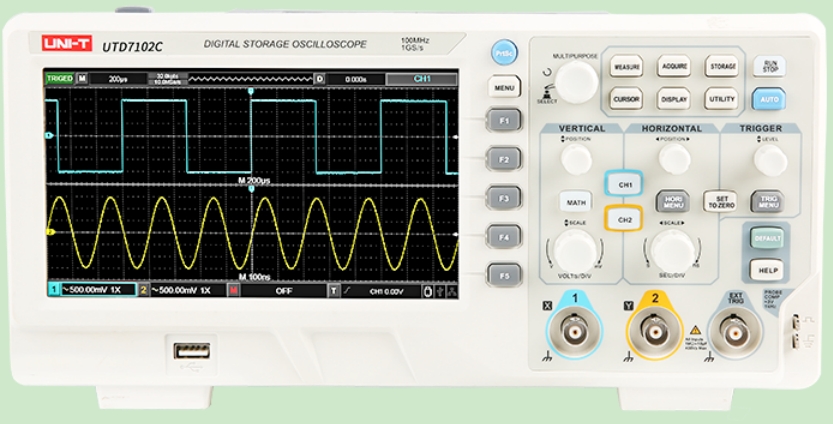Click the front USB port
The image size is (833, 424).
[191, 351]
